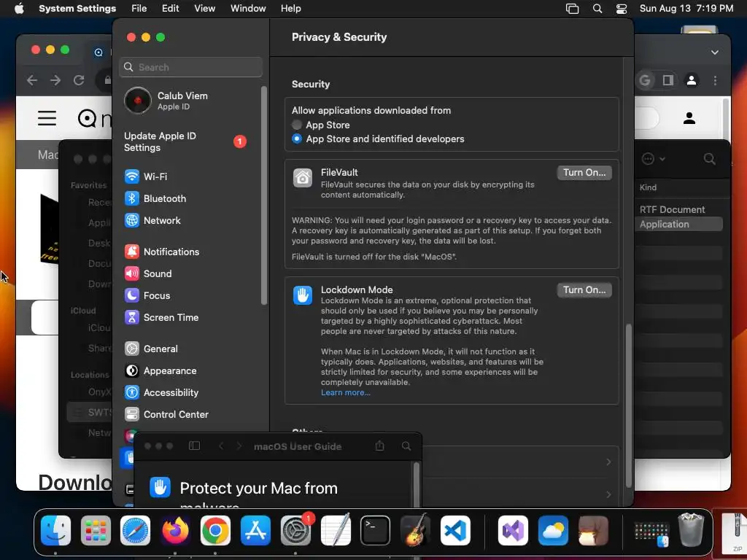Open Launchpad from the Dock
The width and height of the screenshot is (747, 560).
pos(96,531)
